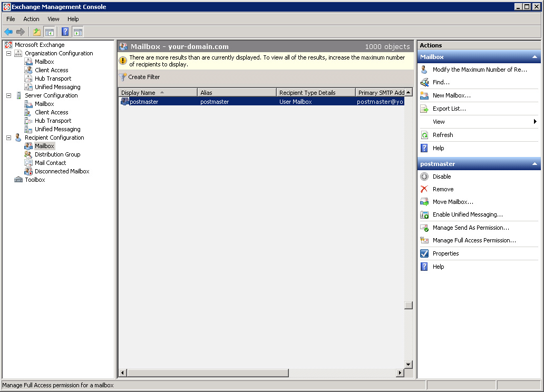Select Mailbox under Recipient Configuration
Image resolution: width=544 pixels, height=392 pixels.
click(44, 146)
